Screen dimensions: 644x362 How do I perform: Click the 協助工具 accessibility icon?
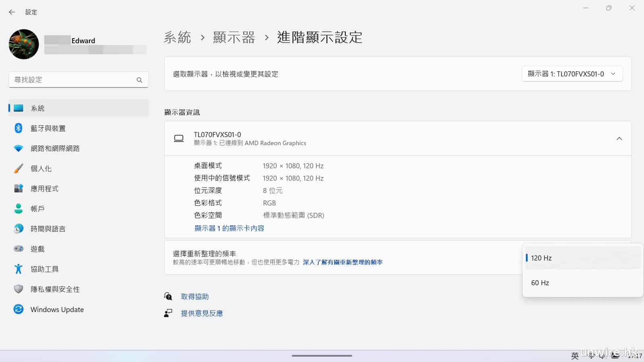(x=19, y=269)
